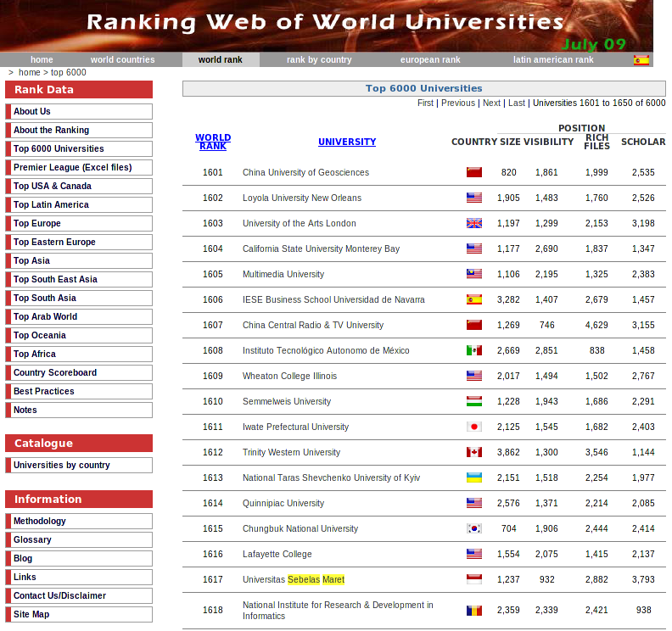
Task: Open Contact Us/Disclaimer page
Action: pyautogui.click(x=79, y=595)
